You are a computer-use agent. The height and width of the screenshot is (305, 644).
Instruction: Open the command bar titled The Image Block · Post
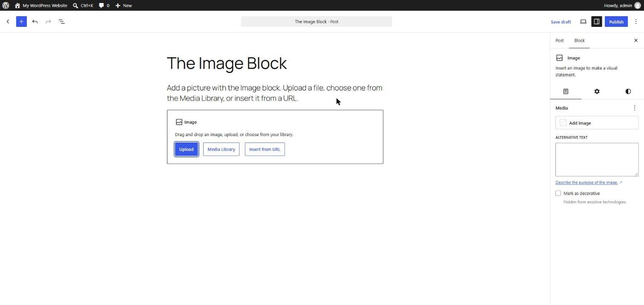pyautogui.click(x=316, y=21)
